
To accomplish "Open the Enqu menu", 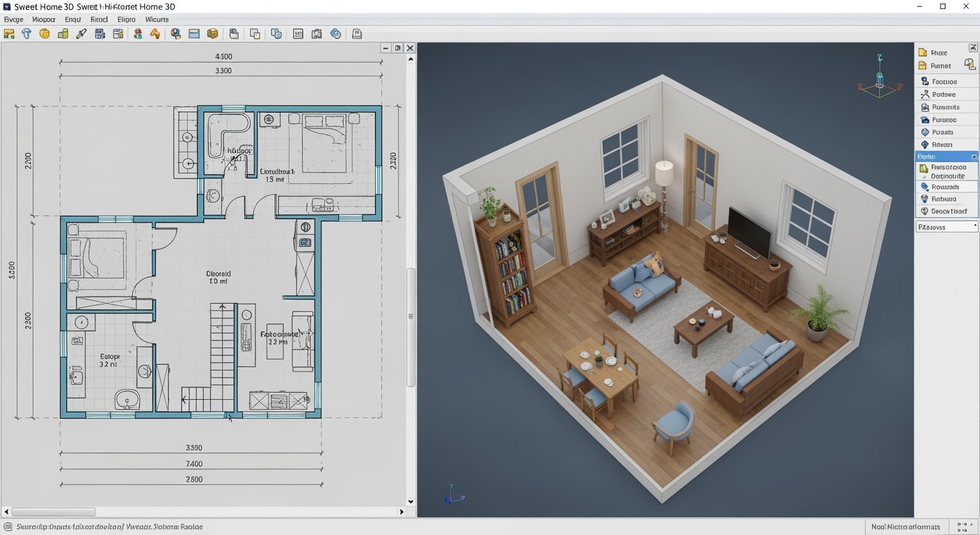I will pos(72,20).
